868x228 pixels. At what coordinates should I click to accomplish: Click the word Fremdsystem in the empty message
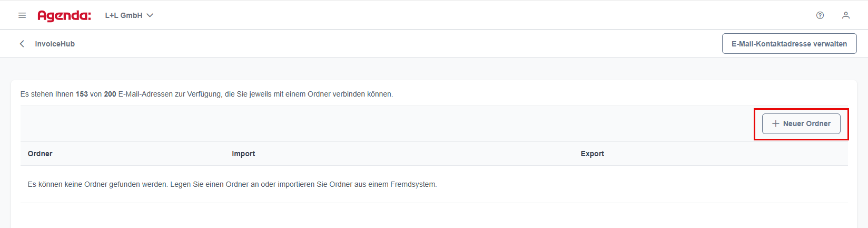pyautogui.click(x=413, y=184)
